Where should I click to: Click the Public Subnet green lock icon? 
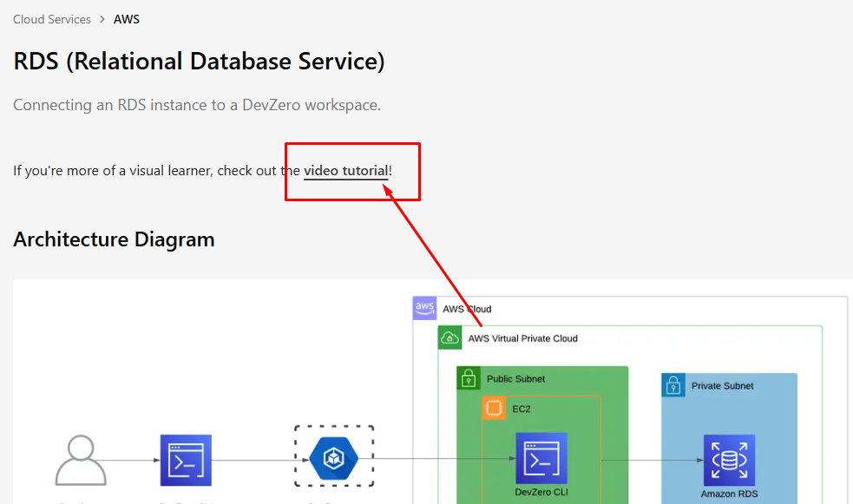(x=469, y=378)
